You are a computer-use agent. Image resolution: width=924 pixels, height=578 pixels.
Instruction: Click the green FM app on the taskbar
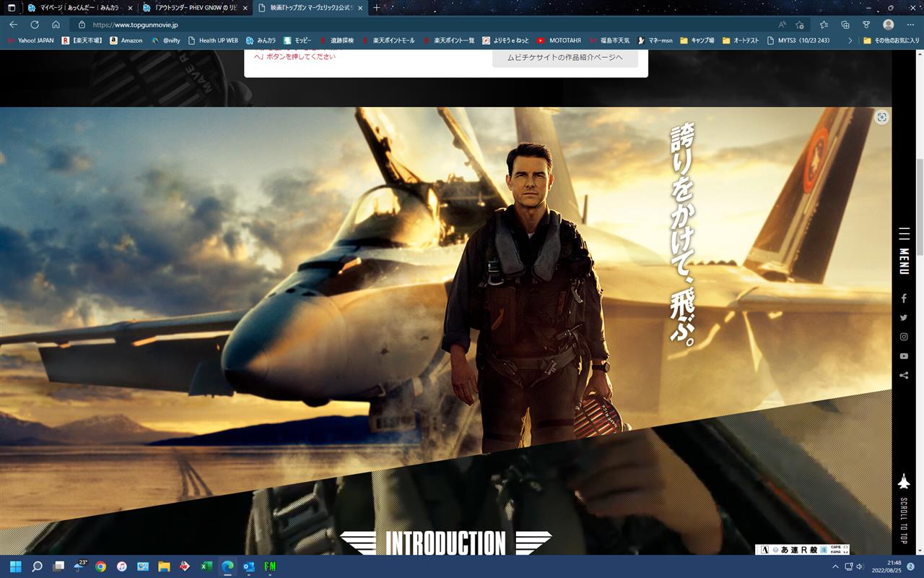coord(271,566)
